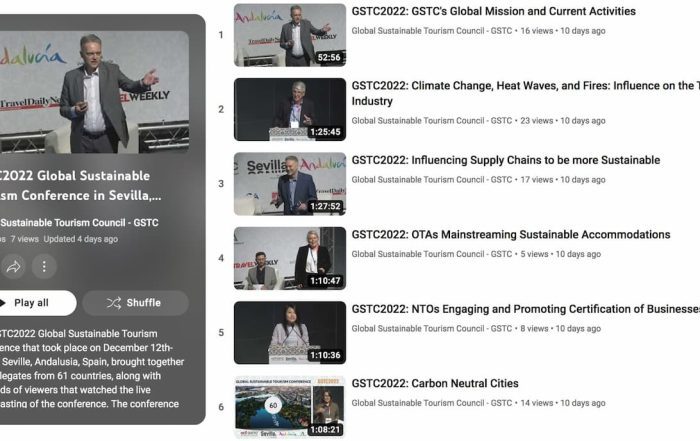700x441 pixels.
Task: Click the channel name under video 5
Action: point(432,329)
